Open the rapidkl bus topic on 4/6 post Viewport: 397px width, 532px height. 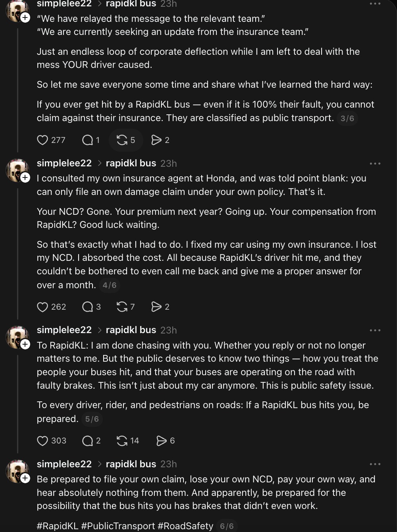131,163
